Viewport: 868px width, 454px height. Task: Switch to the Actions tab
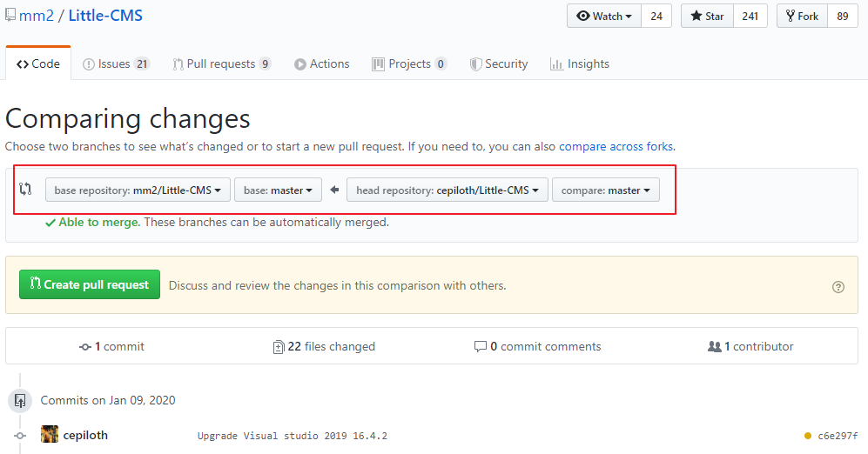pos(321,63)
